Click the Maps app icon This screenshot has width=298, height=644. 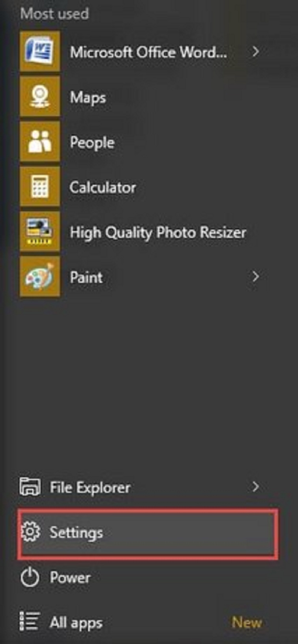(40, 97)
